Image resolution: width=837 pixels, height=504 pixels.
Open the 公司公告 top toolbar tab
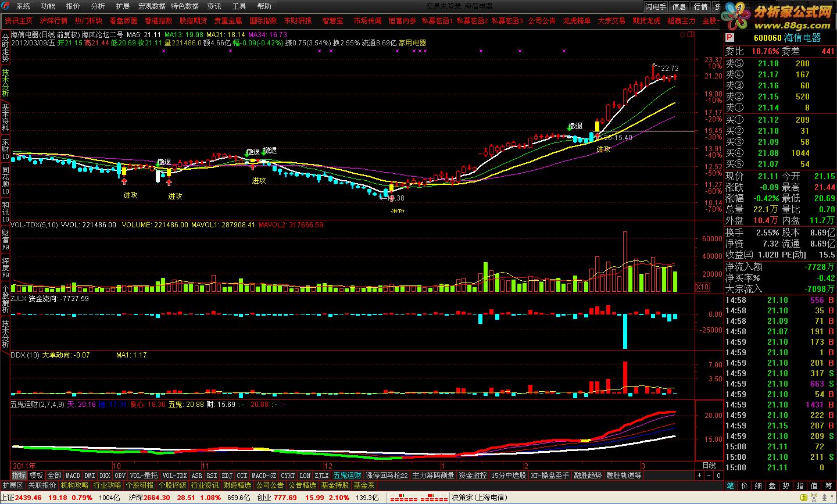542,20
